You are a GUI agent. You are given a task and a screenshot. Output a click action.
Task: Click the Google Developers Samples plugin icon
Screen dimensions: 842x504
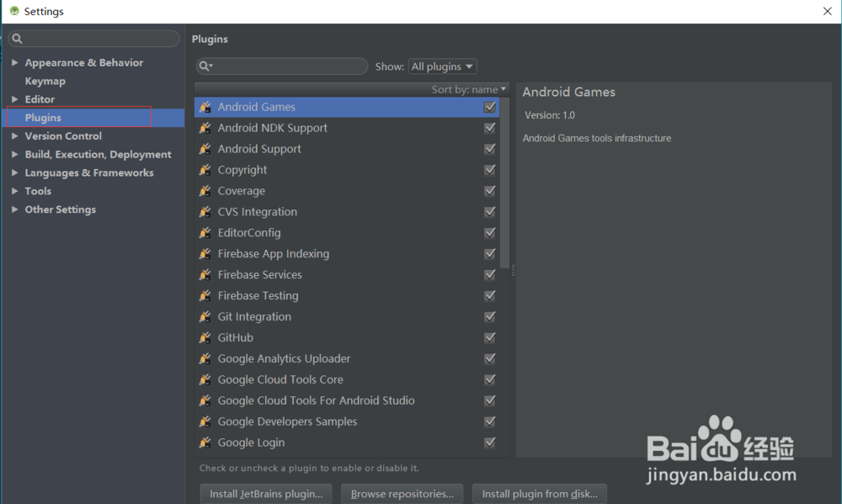(x=205, y=421)
